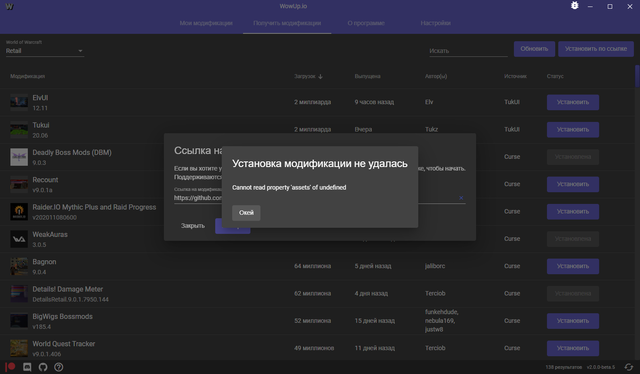Click the ElvUI addon thumbnail
The width and height of the screenshot is (640, 374).
click(x=19, y=102)
